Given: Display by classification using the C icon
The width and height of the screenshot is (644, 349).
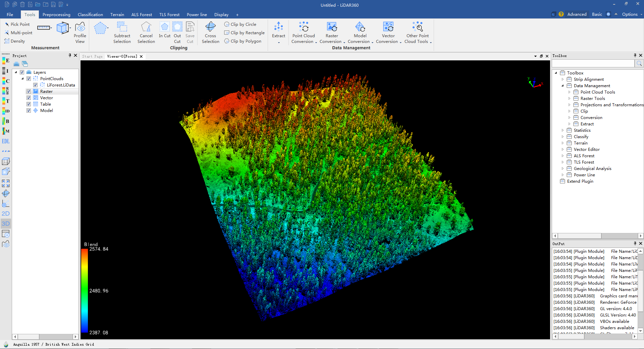Looking at the screenshot, I should pyautogui.click(x=6, y=81).
